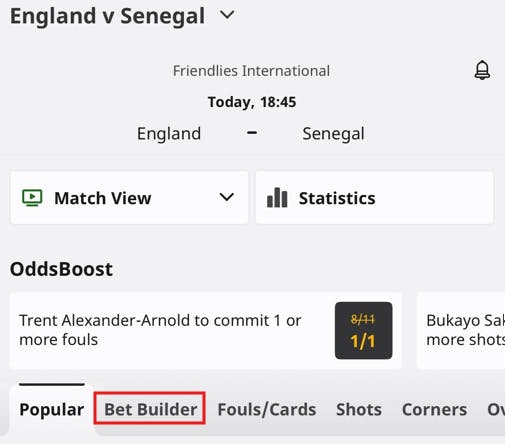505x444 pixels.
Task: Expand the Match View chevron
Action: [x=227, y=197]
